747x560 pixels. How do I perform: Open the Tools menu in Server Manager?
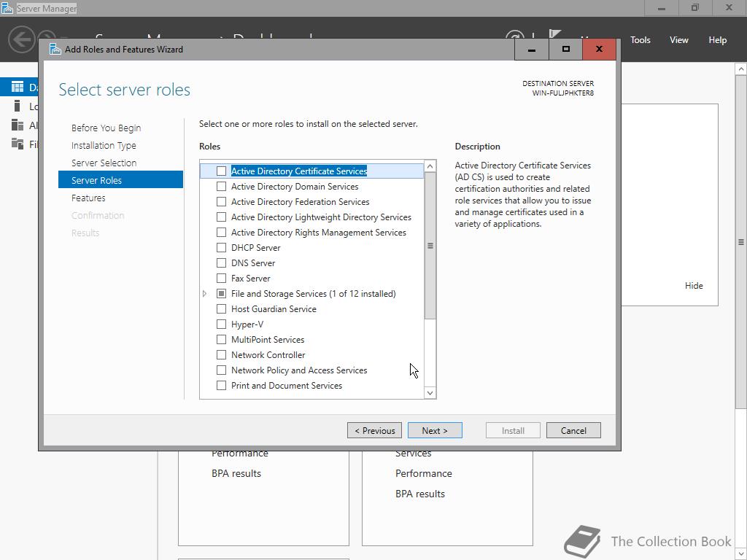pyautogui.click(x=640, y=40)
